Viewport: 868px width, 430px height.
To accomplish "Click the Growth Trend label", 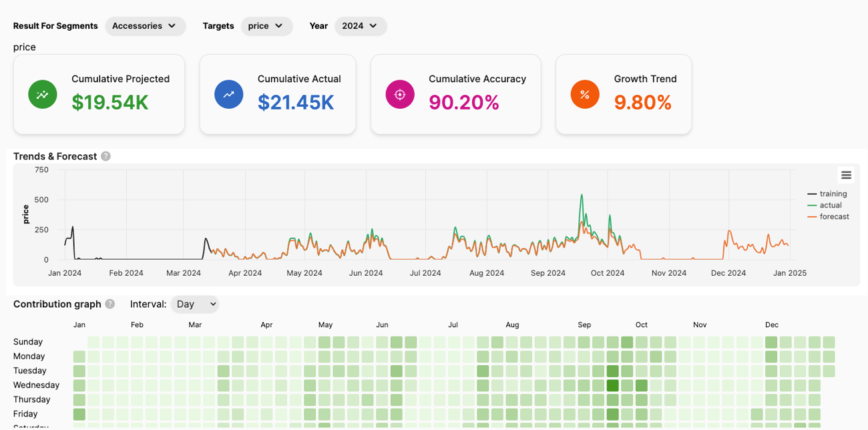I will click(x=646, y=79).
